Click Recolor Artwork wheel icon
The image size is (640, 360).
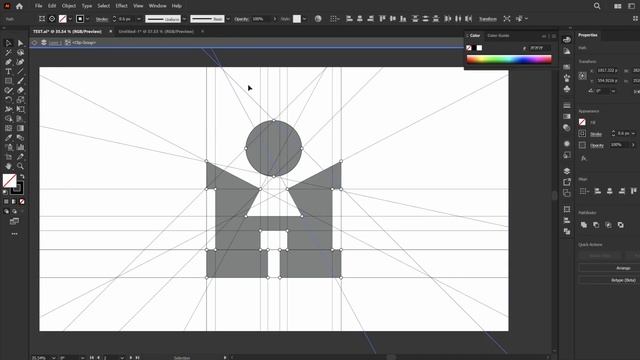[x=318, y=19]
